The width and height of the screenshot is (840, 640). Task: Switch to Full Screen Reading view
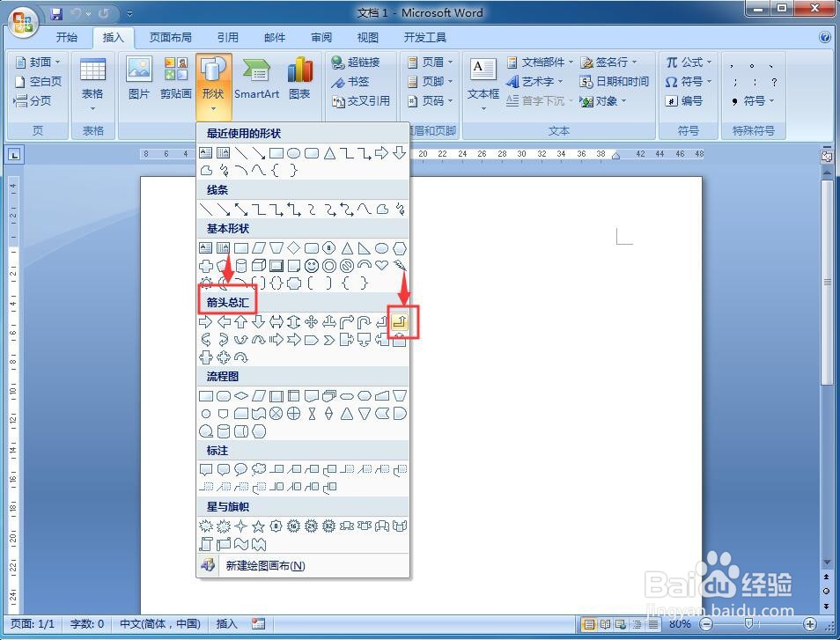(x=606, y=624)
